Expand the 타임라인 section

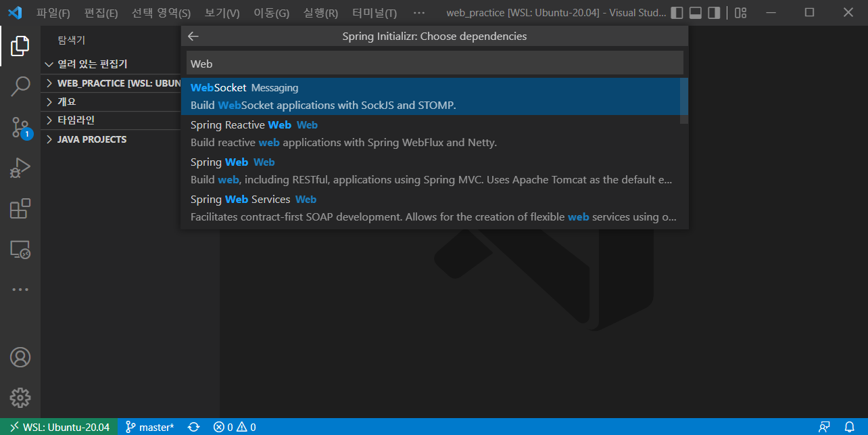point(110,120)
